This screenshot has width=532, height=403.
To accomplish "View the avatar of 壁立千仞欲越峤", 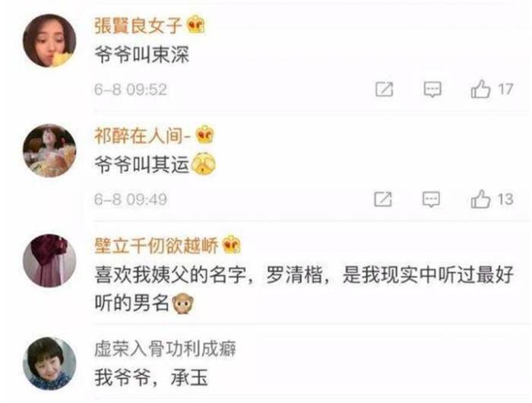I will 49,261.
